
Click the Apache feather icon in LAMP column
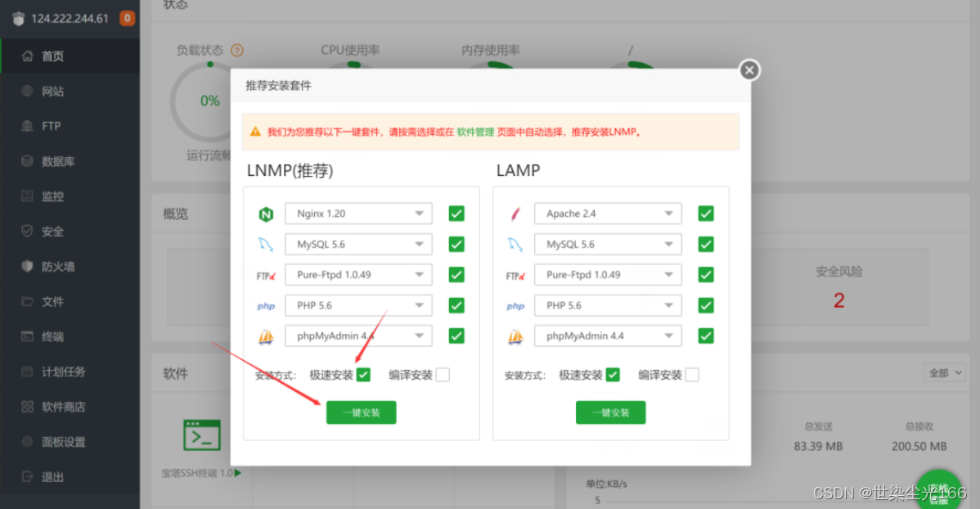point(515,214)
